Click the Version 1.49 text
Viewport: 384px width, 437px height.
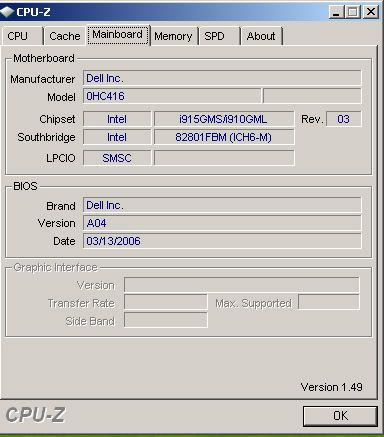331,387
